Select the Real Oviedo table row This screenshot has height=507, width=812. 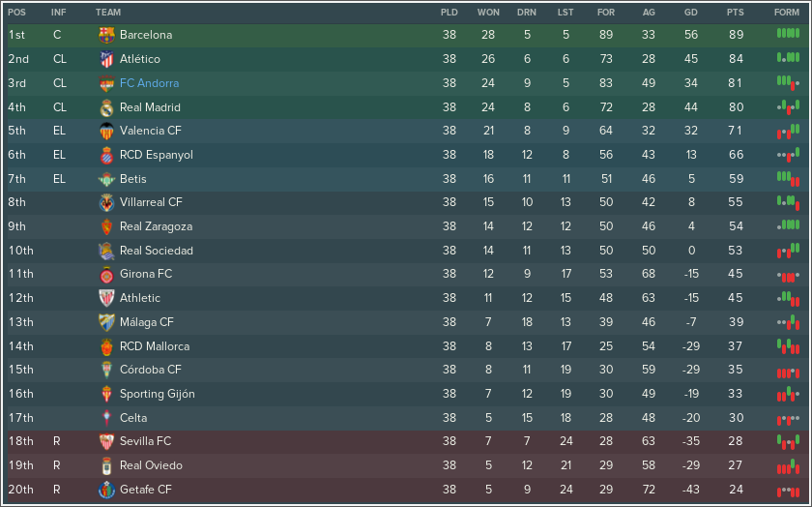[406, 465]
